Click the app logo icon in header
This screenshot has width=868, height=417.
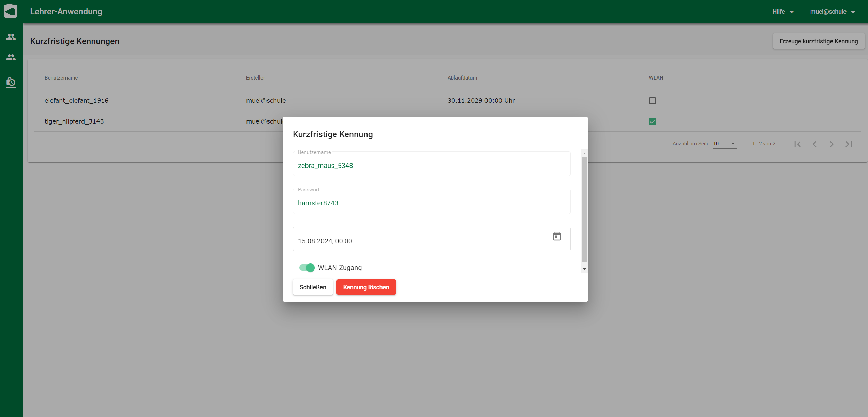[11, 11]
